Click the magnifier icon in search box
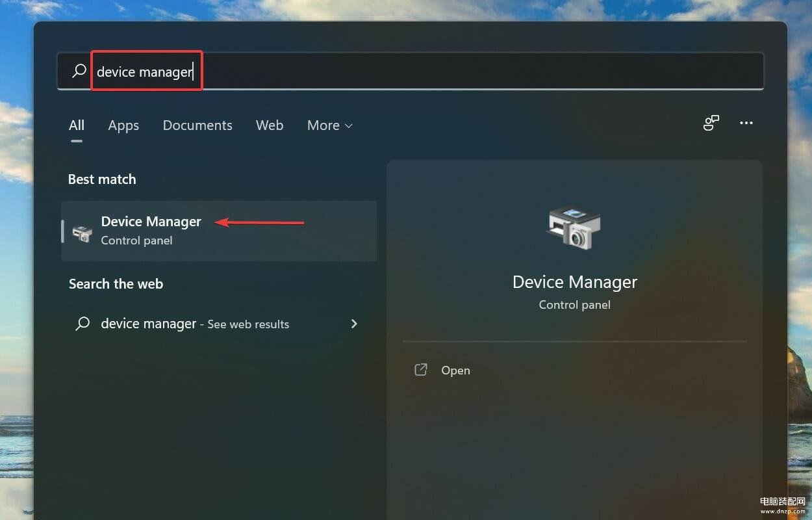The width and height of the screenshot is (812, 520). [x=79, y=71]
